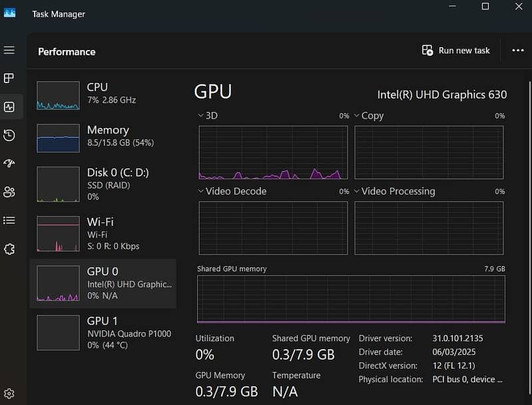Click the Utilization 0% value

click(204, 355)
